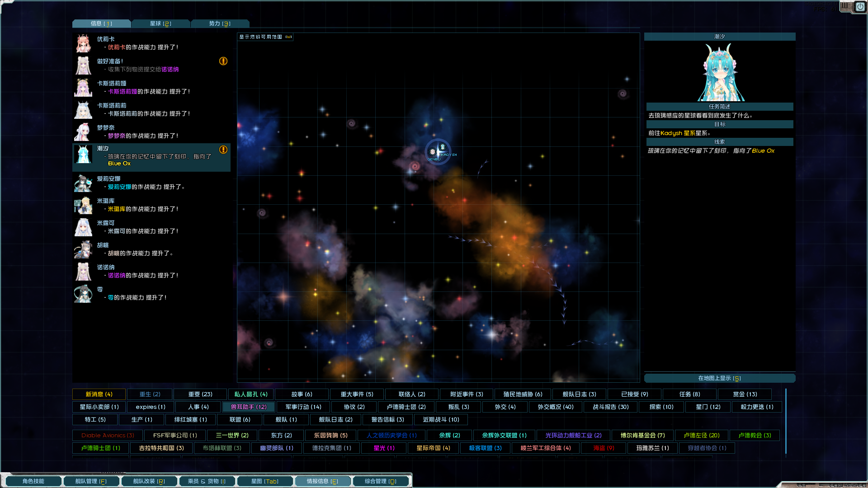868x488 pixels.
Task: Click the 在地图上显示 button
Action: tap(719, 378)
